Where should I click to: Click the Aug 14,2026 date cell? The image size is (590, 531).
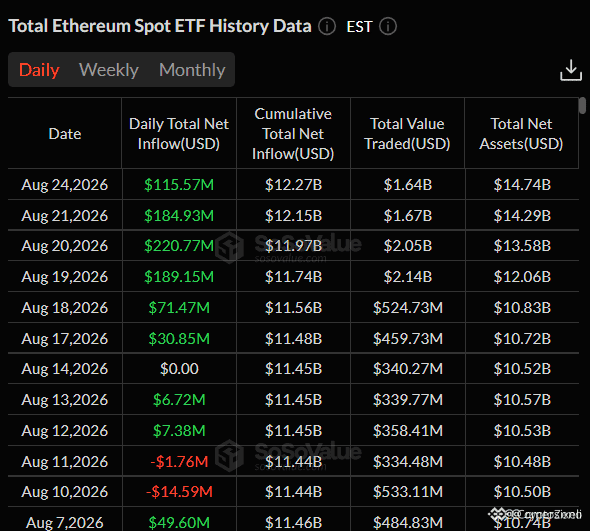65,369
